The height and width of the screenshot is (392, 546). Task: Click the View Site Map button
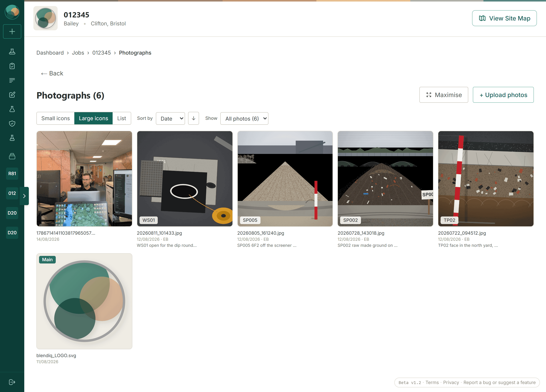pos(504,18)
